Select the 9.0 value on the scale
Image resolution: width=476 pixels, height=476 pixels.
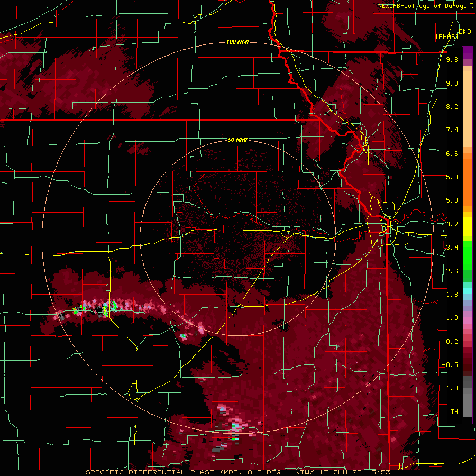[x=452, y=83]
